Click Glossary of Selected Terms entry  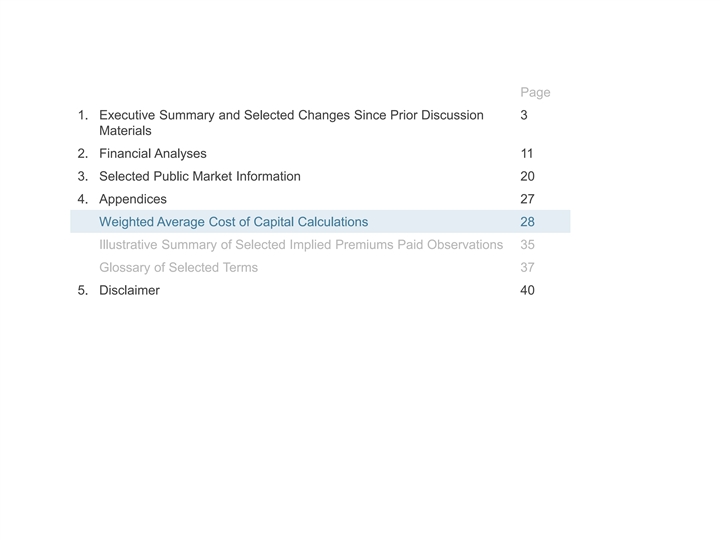click(x=178, y=268)
